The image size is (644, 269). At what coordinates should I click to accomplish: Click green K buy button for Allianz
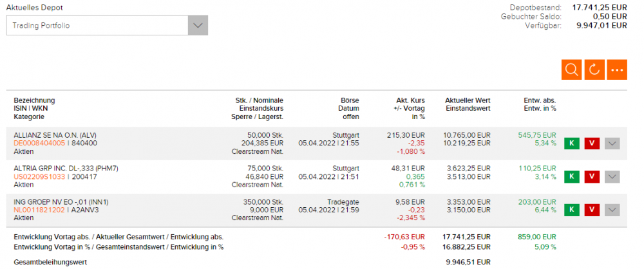[571, 143]
